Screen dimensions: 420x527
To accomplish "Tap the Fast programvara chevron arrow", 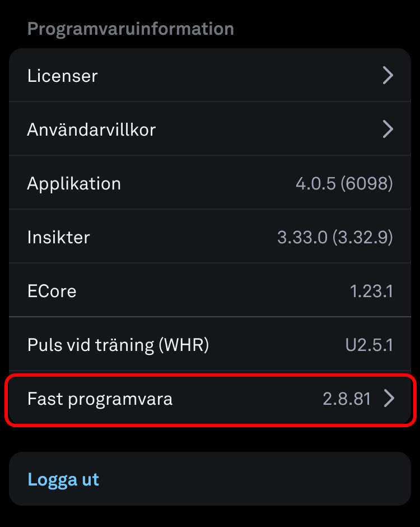I will pyautogui.click(x=389, y=399).
